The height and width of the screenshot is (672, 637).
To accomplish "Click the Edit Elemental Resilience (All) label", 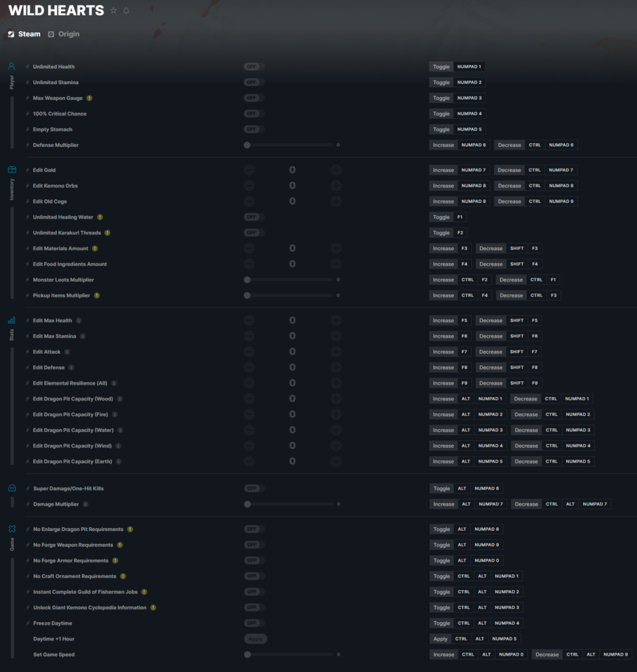I will (x=70, y=383).
